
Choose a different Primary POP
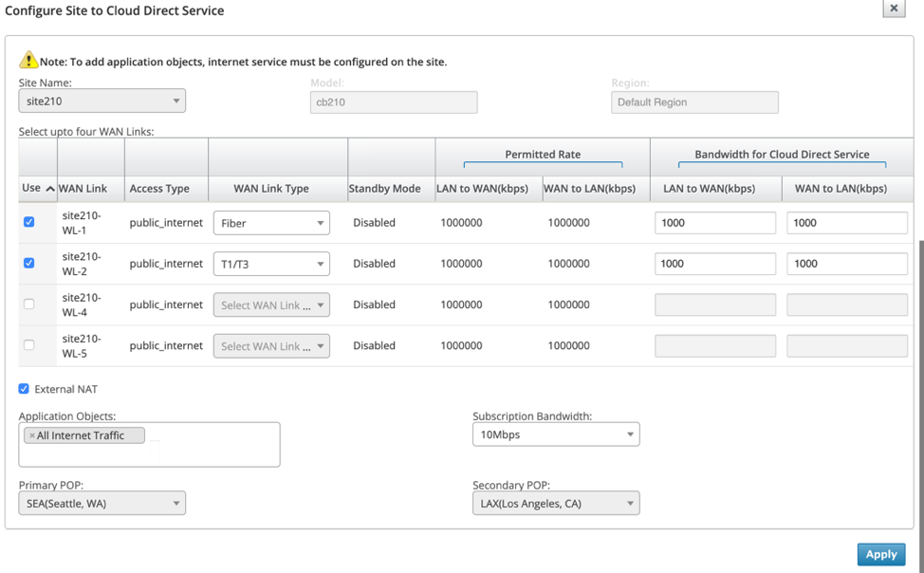(x=102, y=504)
